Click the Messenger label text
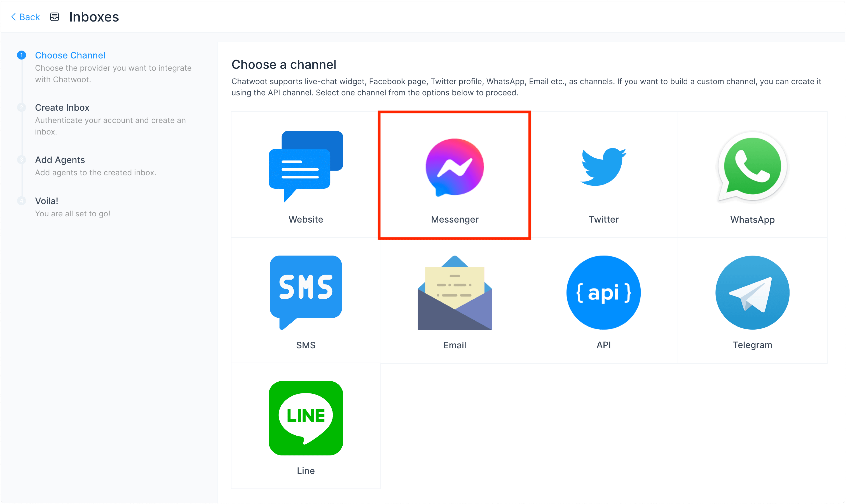The width and height of the screenshot is (846, 504). 454,219
